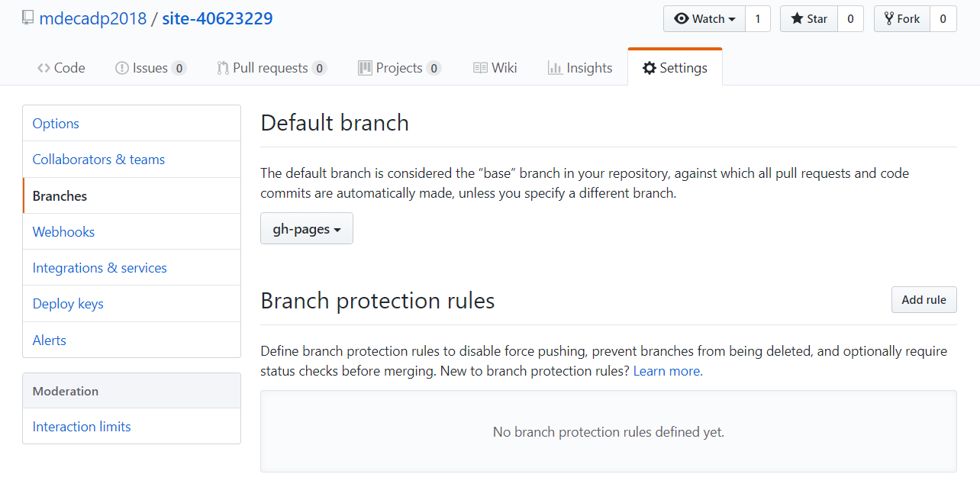Select the Wiki tab
Image resolution: width=980 pixels, height=484 pixels.
[495, 68]
